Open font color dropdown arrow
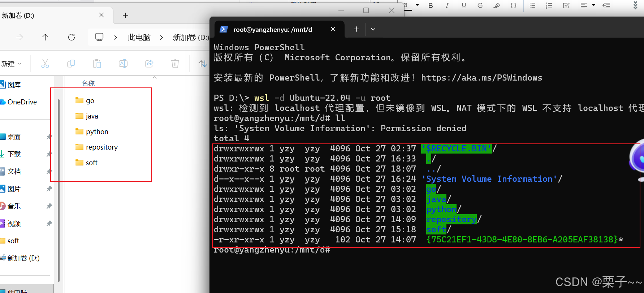 (417, 5)
